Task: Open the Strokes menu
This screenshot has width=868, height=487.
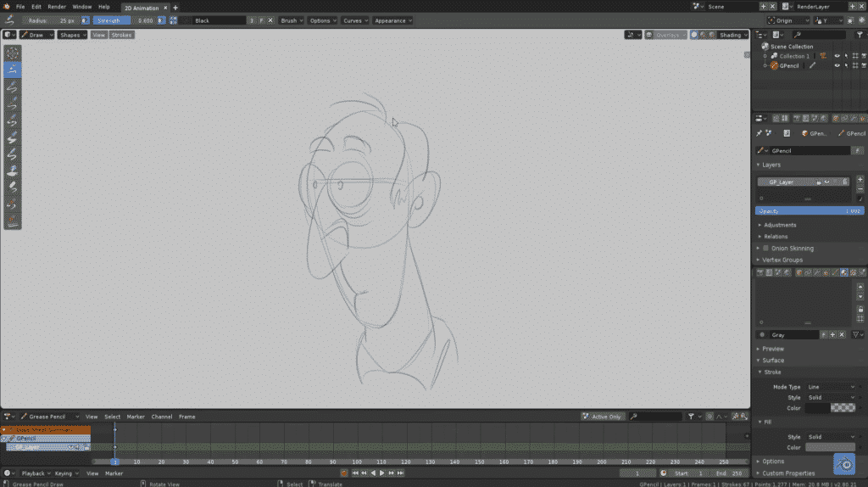Action: click(x=121, y=35)
